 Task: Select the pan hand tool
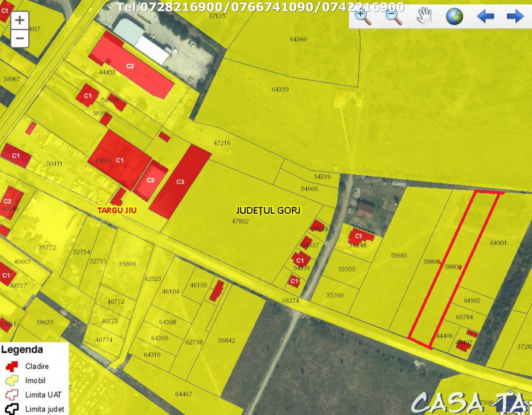pyautogui.click(x=424, y=16)
